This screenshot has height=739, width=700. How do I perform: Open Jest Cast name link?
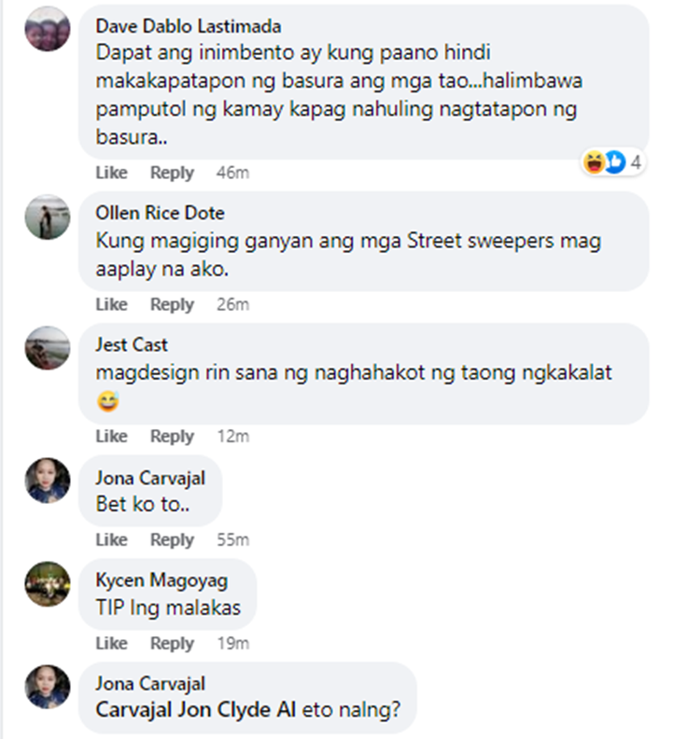point(132,344)
